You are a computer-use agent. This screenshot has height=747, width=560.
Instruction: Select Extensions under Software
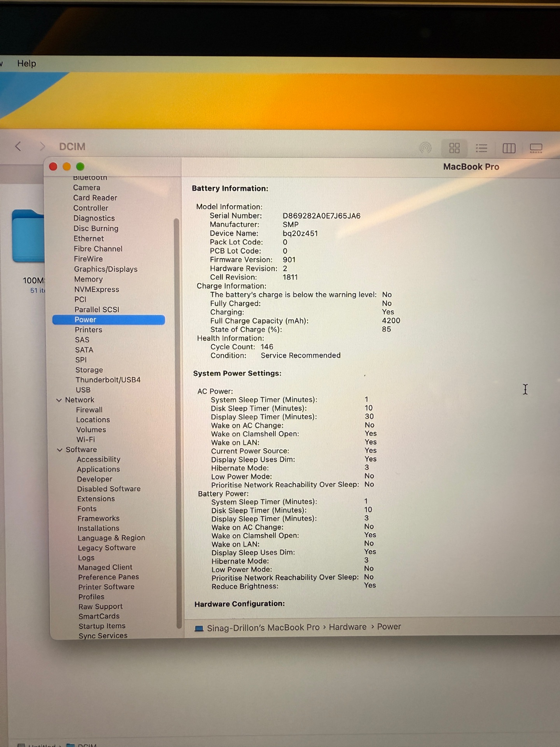tap(96, 499)
